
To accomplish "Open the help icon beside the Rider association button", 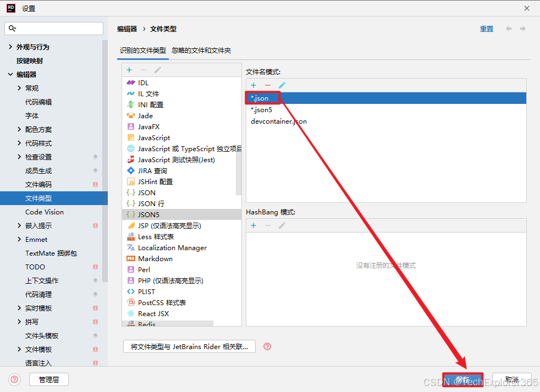I will [x=267, y=346].
